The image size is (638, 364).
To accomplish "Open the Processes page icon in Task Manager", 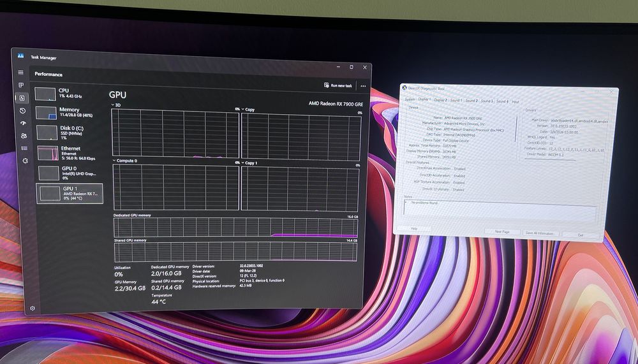I will tap(21, 85).
